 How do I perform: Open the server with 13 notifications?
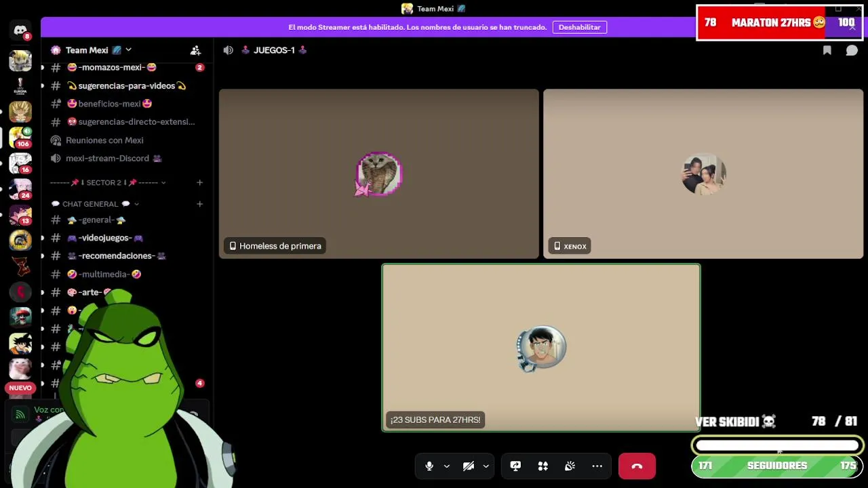(20, 214)
